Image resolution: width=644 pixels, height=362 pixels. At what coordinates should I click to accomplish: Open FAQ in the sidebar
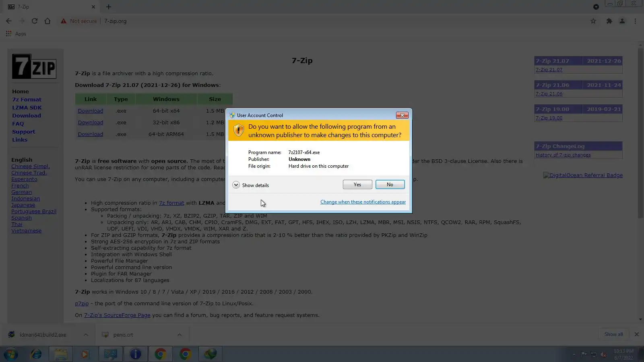[18, 124]
